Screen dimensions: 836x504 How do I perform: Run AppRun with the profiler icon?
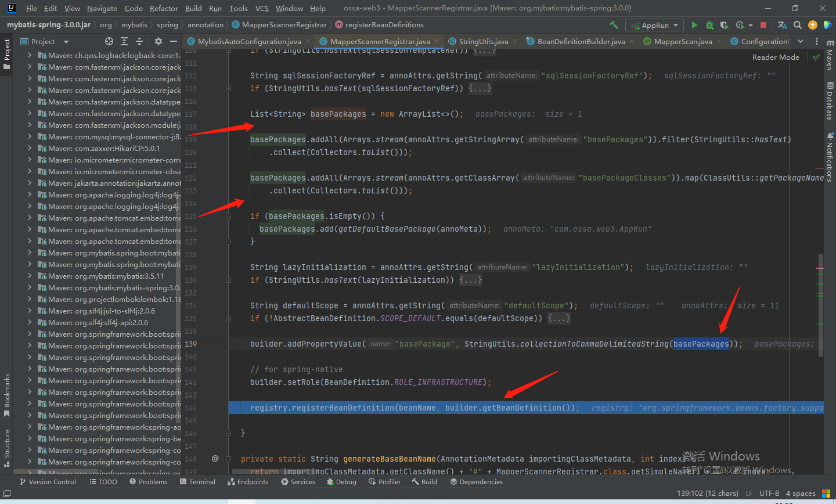coord(740,25)
